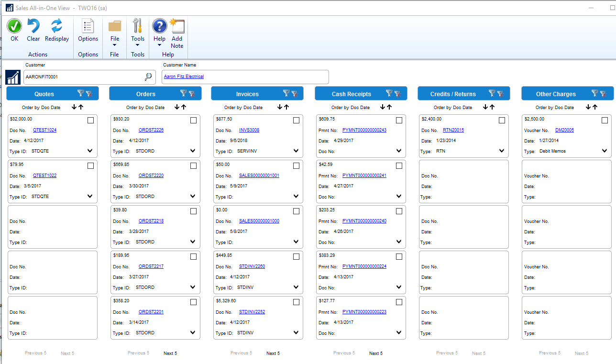
Task: Open the Aaron Fitz Electrical customer link
Action: tap(184, 77)
